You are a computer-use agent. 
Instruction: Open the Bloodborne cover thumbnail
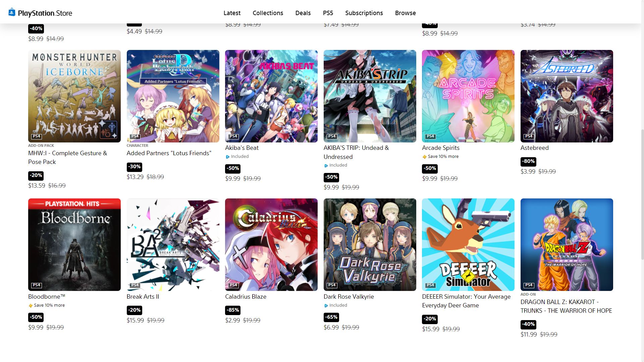click(x=74, y=245)
